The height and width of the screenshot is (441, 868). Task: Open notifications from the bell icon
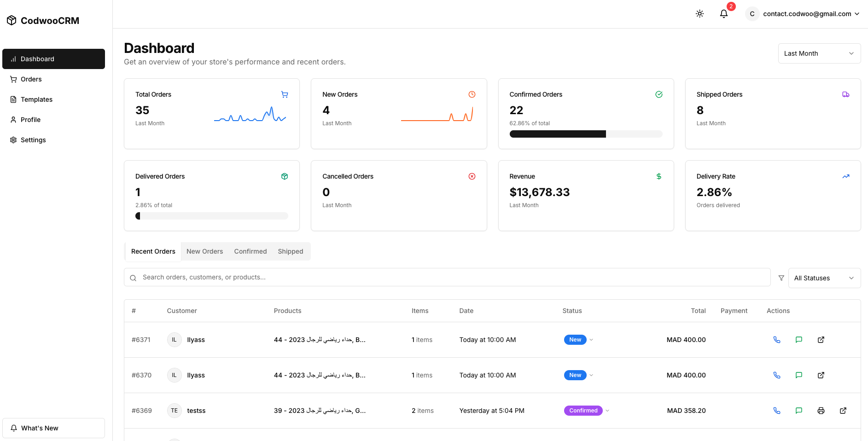tap(723, 14)
